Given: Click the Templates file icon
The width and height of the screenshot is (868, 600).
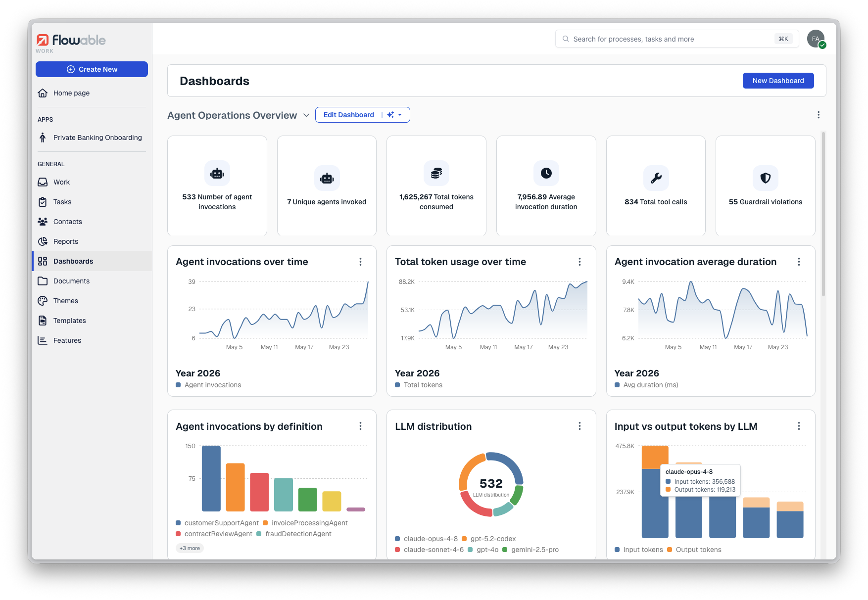Looking at the screenshot, I should (43, 321).
